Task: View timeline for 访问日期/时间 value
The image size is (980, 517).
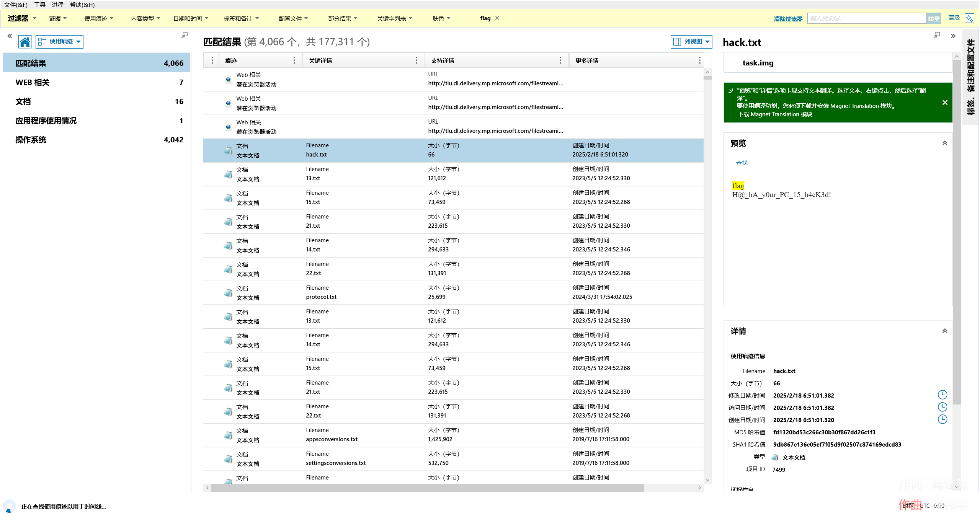Action: point(942,407)
